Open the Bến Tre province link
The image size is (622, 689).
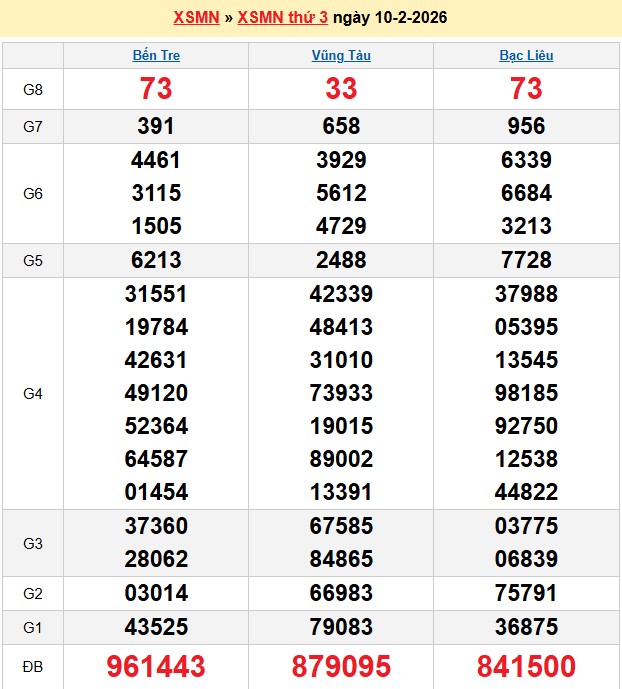(x=156, y=55)
